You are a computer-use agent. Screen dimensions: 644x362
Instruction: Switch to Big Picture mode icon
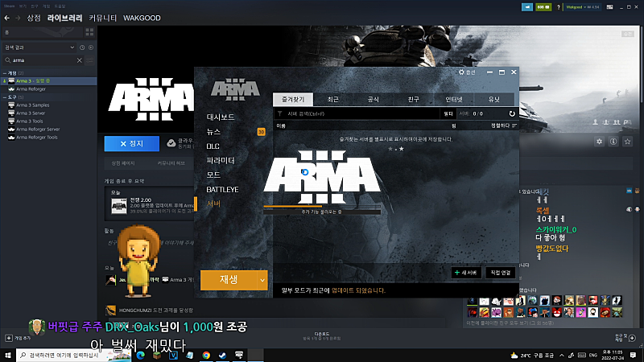tap(610, 7)
